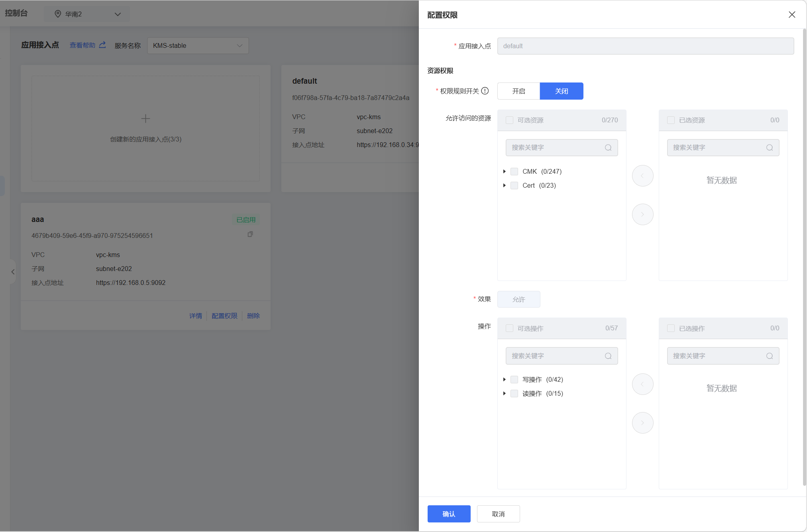807x532 pixels.
Task: Open the 华南2 region selector
Action: point(87,14)
